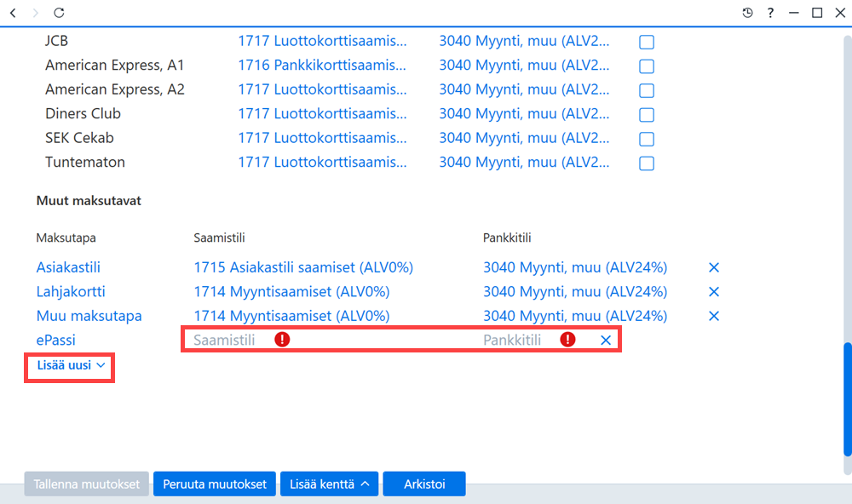Click the Maksutapa column header
This screenshot has height=504, width=852.
point(66,238)
